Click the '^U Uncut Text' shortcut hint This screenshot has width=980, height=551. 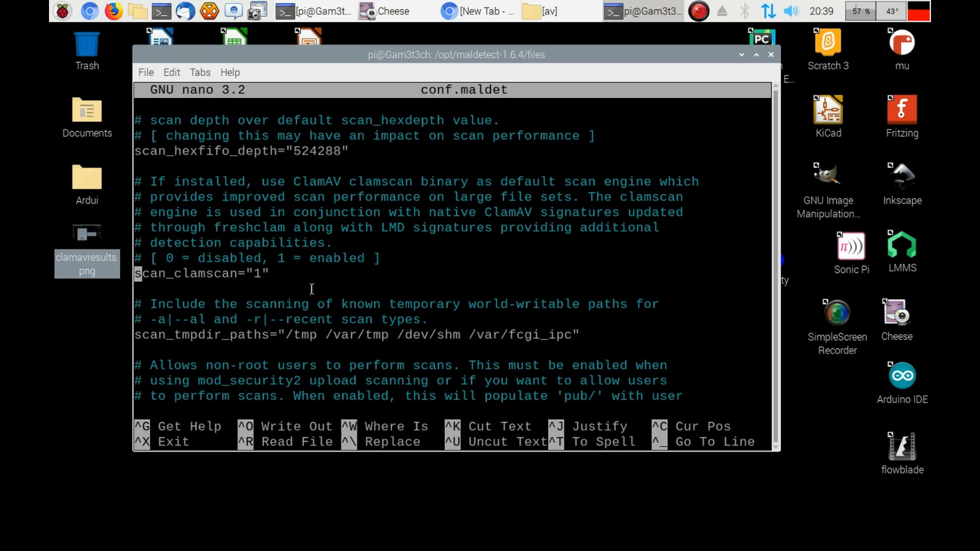(x=496, y=441)
